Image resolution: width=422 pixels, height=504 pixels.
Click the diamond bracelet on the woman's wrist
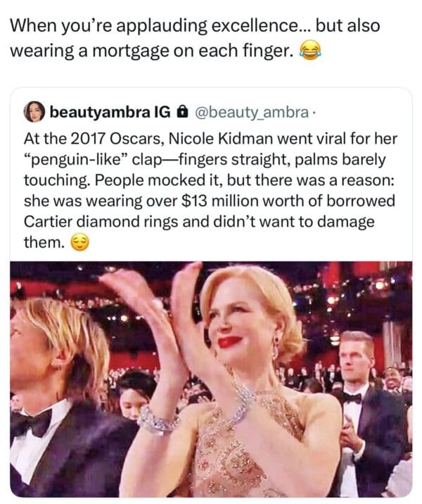156,420
